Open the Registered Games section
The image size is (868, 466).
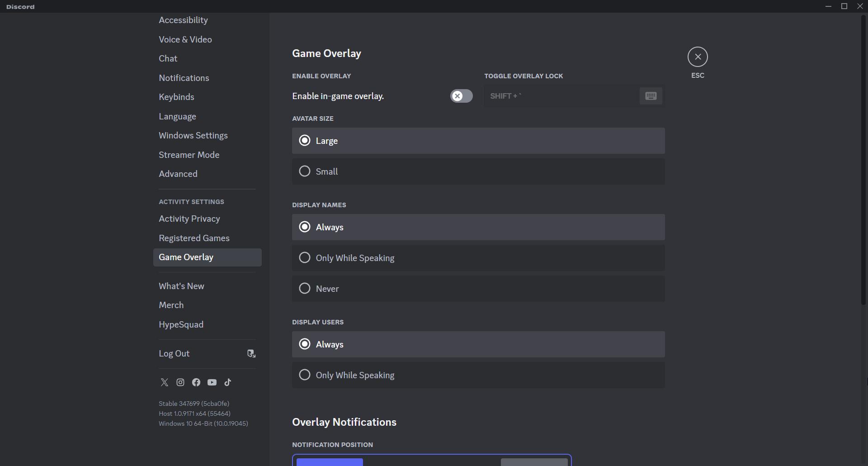coord(194,238)
